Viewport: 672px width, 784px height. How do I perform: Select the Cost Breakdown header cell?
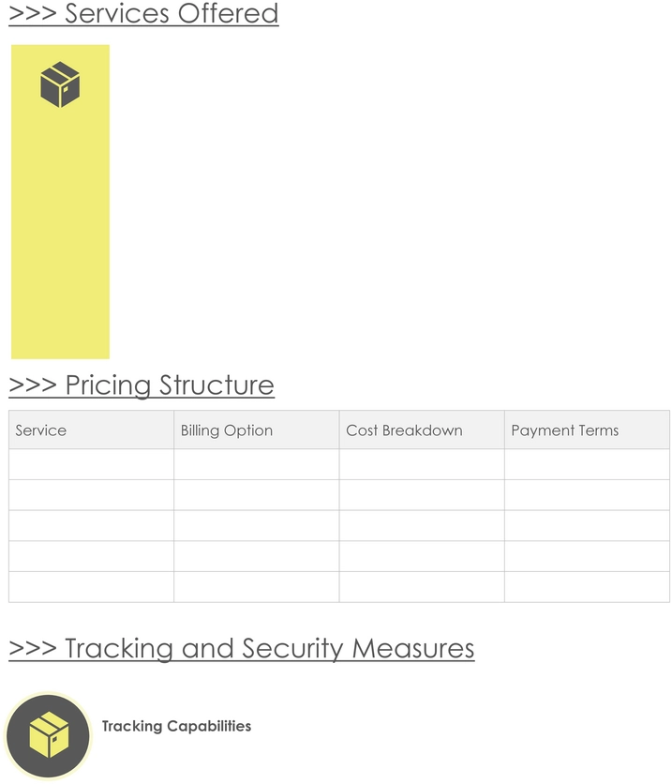click(x=422, y=430)
